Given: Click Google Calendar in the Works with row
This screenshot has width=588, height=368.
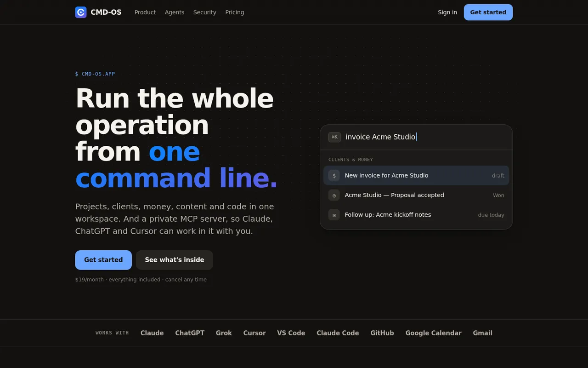Looking at the screenshot, I should [434, 333].
